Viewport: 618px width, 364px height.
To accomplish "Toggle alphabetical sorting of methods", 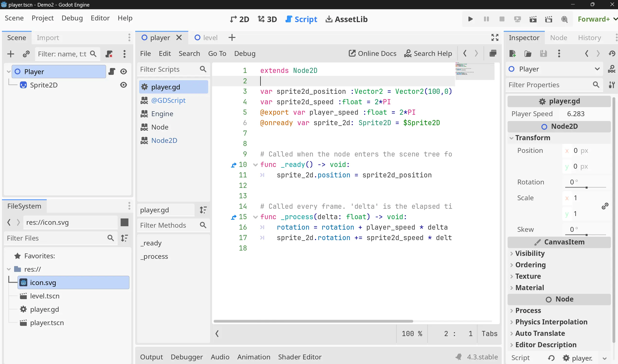I will pyautogui.click(x=203, y=210).
